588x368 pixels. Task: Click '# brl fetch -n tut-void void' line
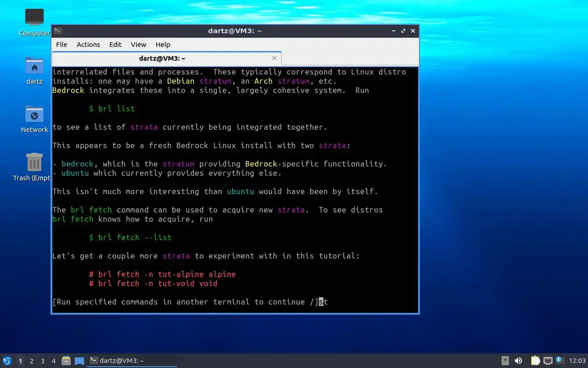153,283
